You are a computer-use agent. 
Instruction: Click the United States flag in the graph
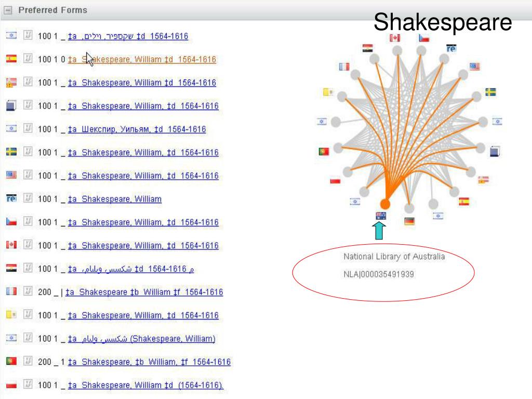coord(474,66)
